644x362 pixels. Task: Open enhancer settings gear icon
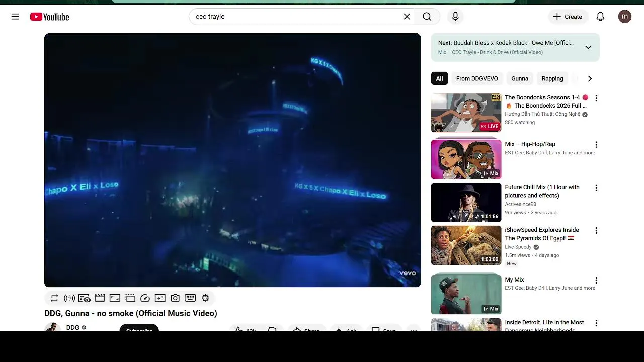205,298
